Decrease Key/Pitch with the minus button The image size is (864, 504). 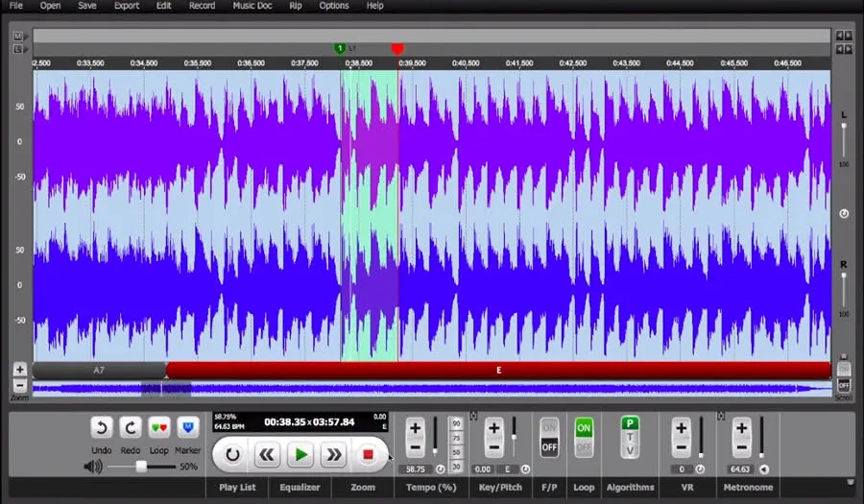(x=494, y=447)
